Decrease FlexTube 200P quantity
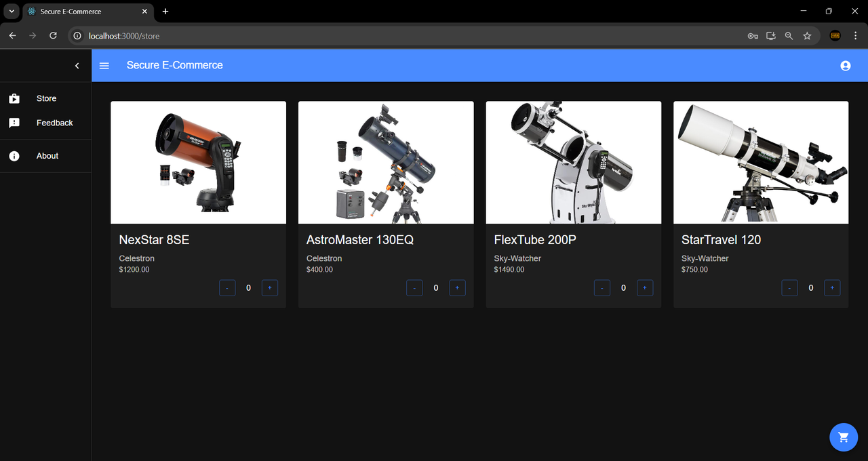The height and width of the screenshot is (461, 868). [x=602, y=288]
